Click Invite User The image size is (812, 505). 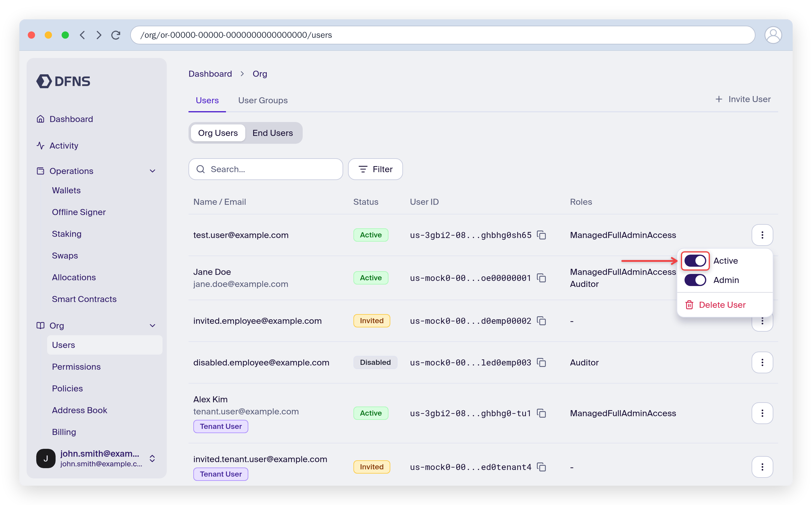pos(743,99)
